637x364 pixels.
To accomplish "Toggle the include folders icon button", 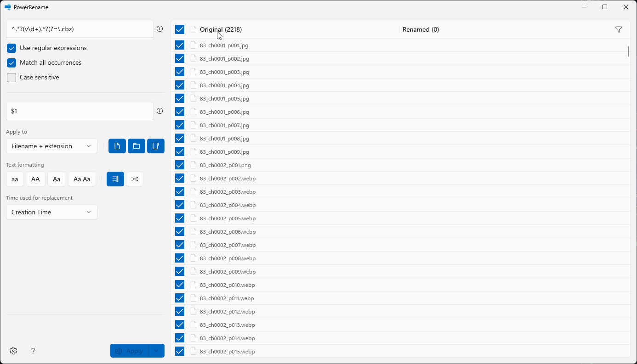I will (136, 146).
